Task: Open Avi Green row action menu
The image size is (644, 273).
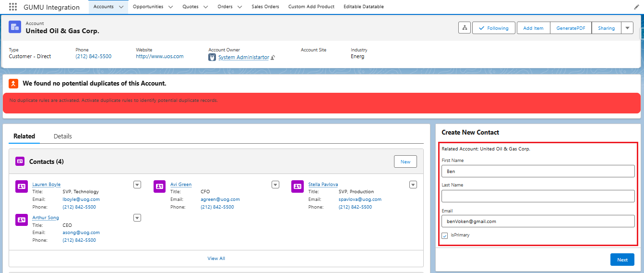Action: tap(275, 185)
